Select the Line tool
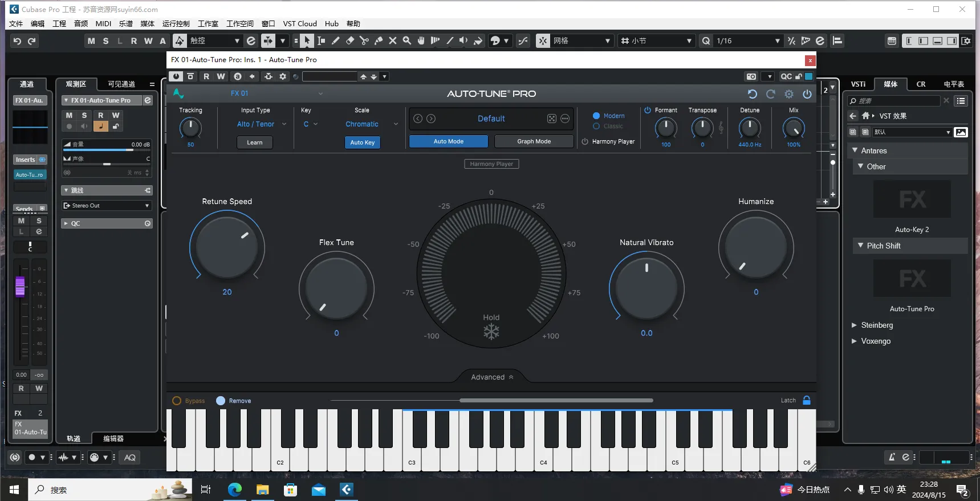Image resolution: width=980 pixels, height=501 pixels. pyautogui.click(x=450, y=40)
